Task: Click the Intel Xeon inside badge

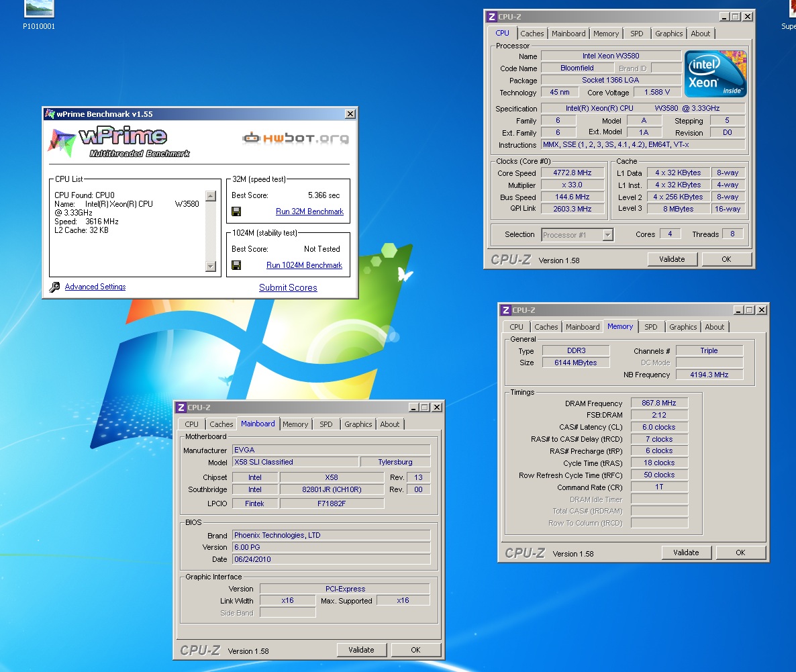Action: coord(715,74)
